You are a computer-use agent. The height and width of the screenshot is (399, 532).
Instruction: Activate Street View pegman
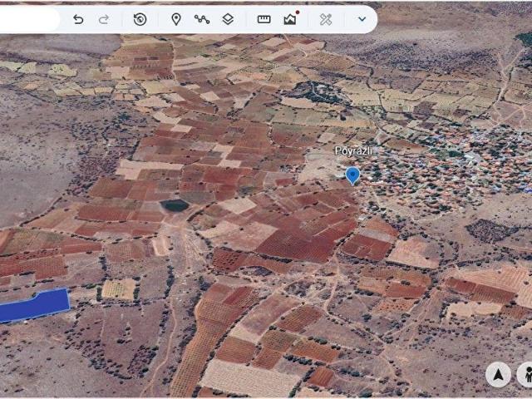coord(525,375)
